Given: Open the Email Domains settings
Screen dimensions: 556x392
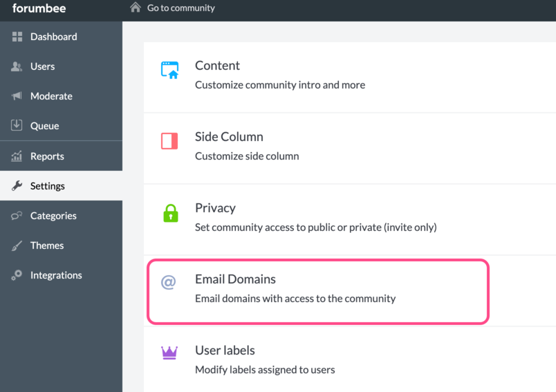Looking at the screenshot, I should point(318,291).
